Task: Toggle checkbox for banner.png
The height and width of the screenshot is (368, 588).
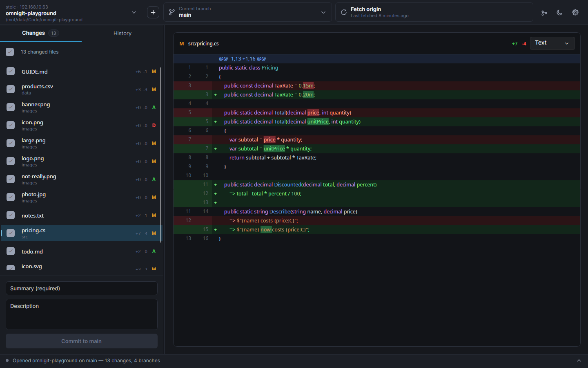Action: pos(11,107)
